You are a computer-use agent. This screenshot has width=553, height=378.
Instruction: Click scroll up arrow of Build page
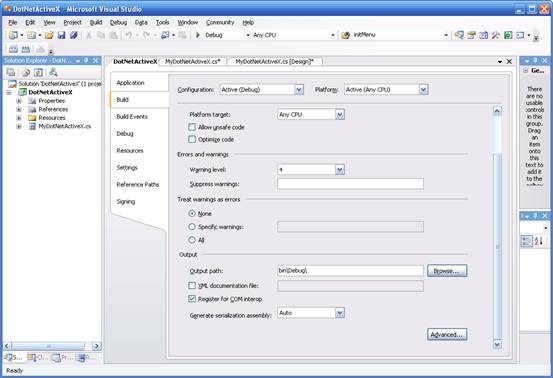pyautogui.click(x=497, y=111)
